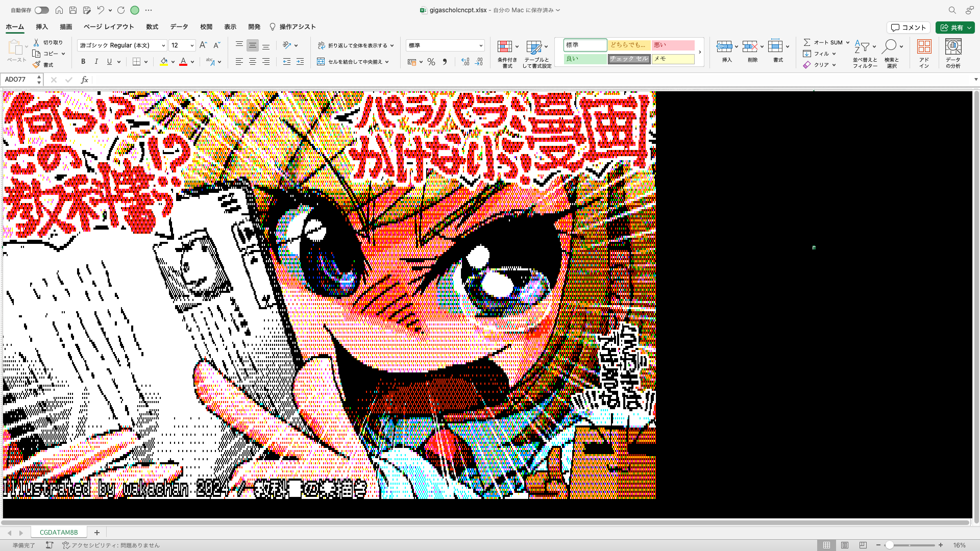
Task: Expand the cell styles gallery arrow
Action: point(700,52)
